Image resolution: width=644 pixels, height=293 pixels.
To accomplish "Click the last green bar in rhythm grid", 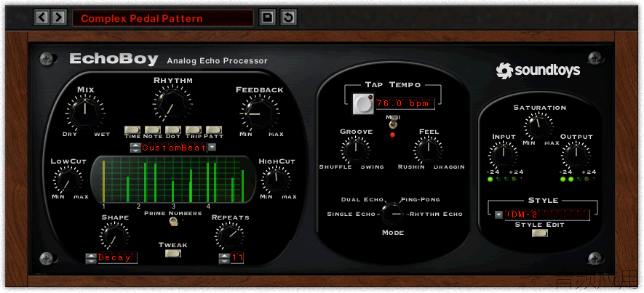I will pos(243,186).
